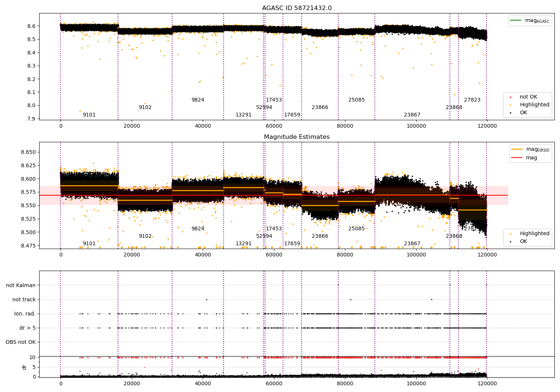Click obsid label 27823 in the top plot
This screenshot has width=560, height=392.
pos(472,100)
